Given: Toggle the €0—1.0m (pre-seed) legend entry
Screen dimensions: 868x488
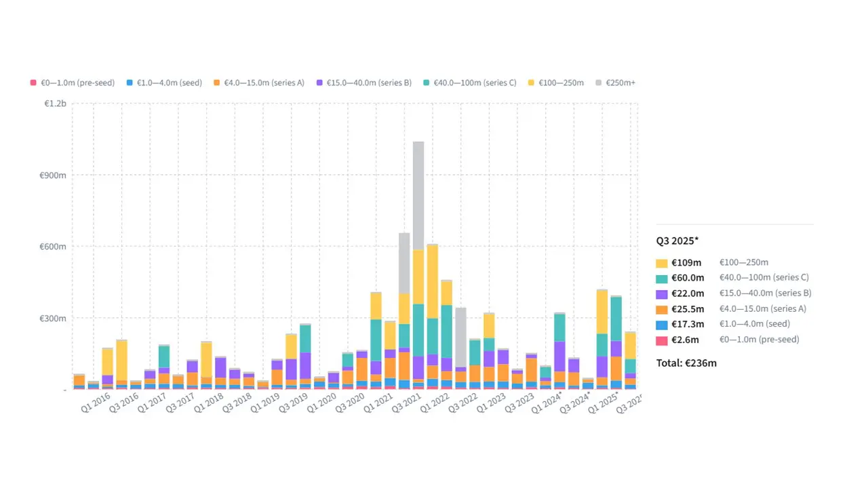Looking at the screenshot, I should (x=73, y=83).
